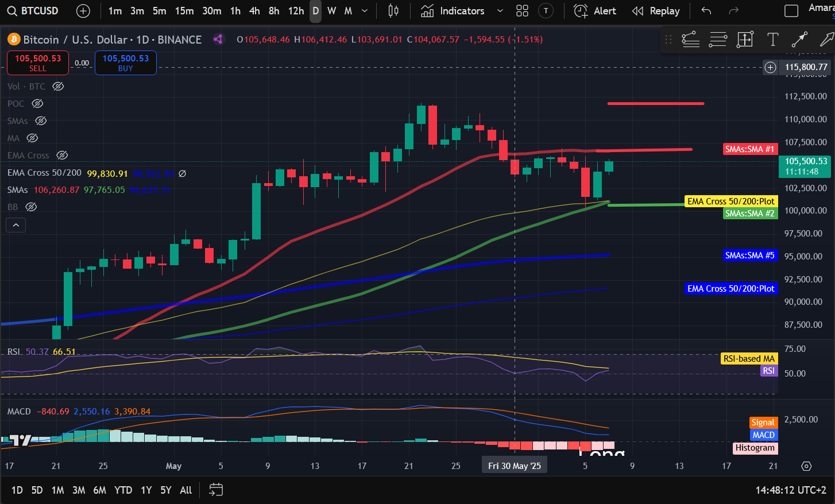
Task: Click the 14:48:12 UTC+2 timezone clock
Action: [790, 490]
